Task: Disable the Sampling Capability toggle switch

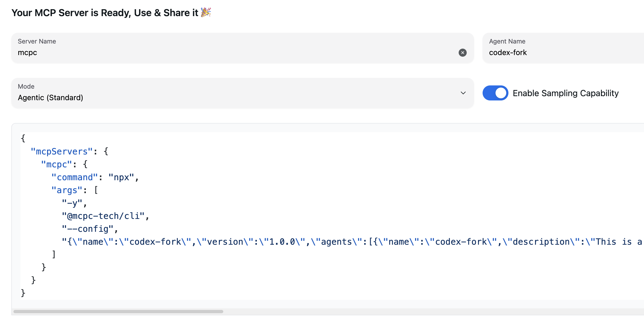Action: coord(495,93)
